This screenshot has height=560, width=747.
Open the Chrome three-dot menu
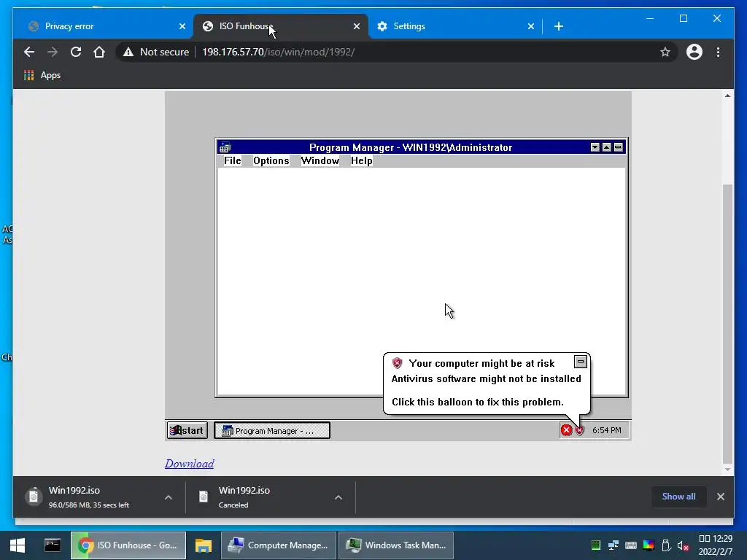[x=718, y=52]
